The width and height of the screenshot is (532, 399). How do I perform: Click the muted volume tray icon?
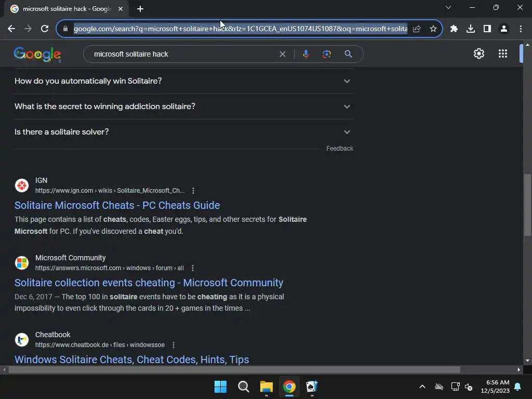(x=469, y=387)
